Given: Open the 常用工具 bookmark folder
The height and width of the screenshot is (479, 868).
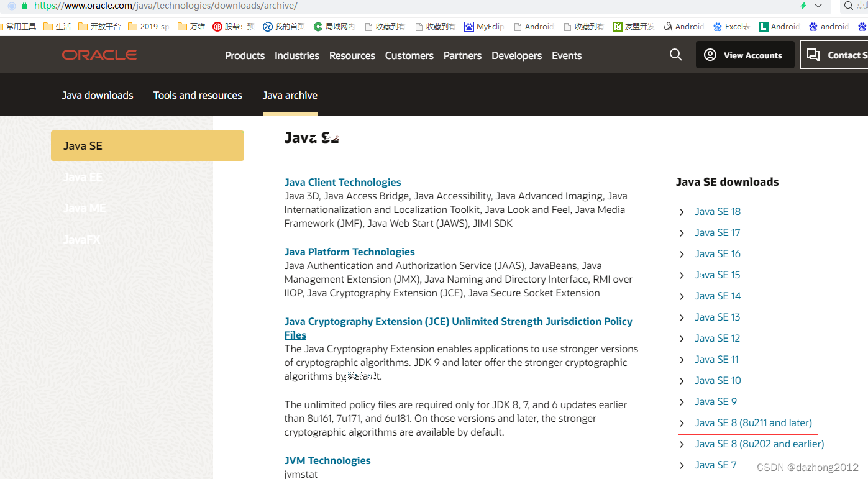Looking at the screenshot, I should (18, 26).
